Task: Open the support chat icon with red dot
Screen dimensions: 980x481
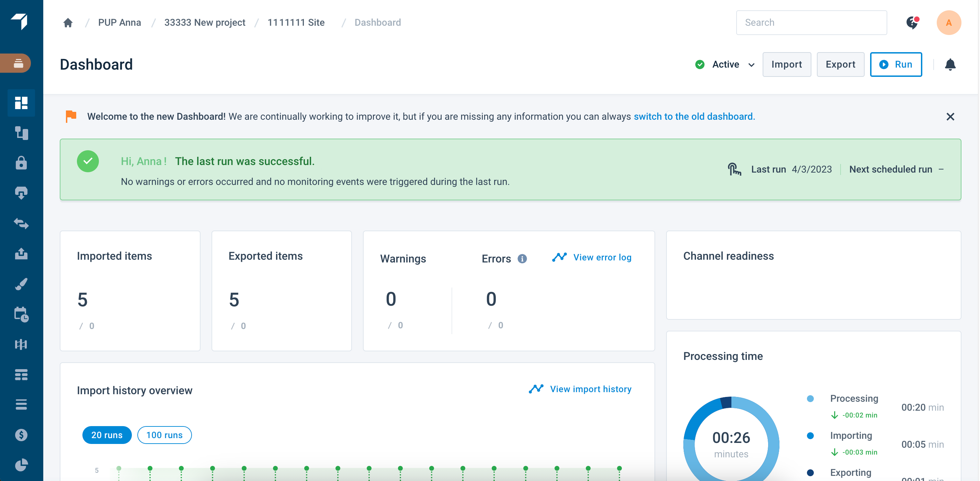Action: pos(912,22)
